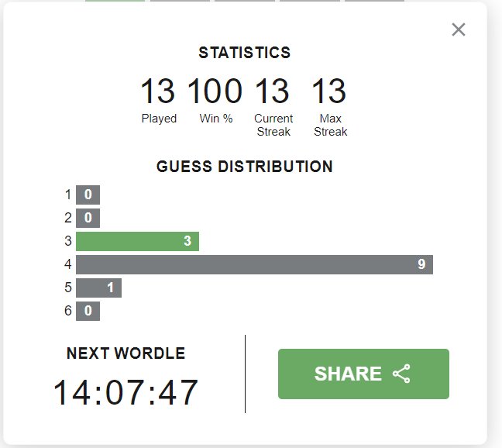Click the Played count of 13

[x=158, y=91]
